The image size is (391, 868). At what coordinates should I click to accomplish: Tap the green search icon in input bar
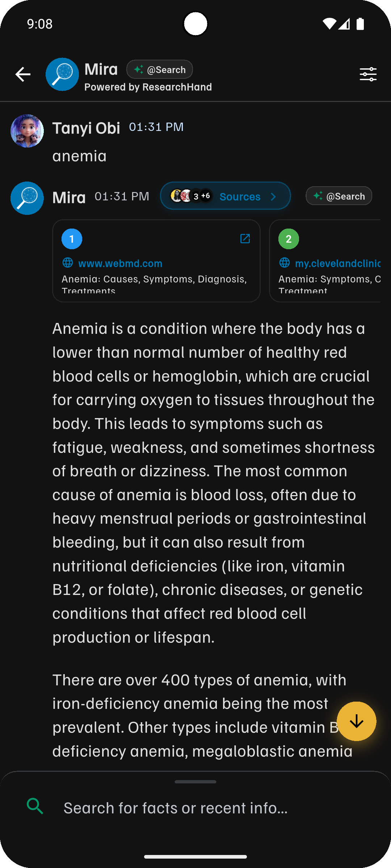point(35,806)
